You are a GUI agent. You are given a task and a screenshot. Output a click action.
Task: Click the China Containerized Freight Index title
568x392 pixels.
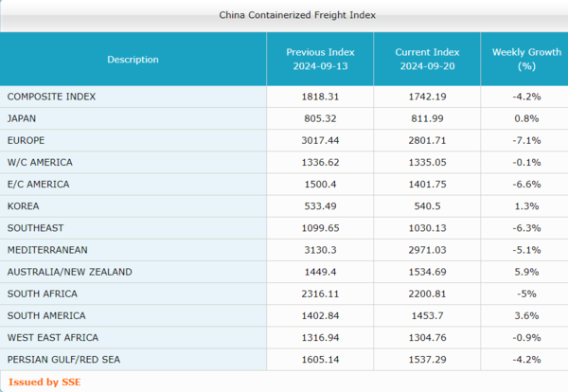tap(283, 15)
